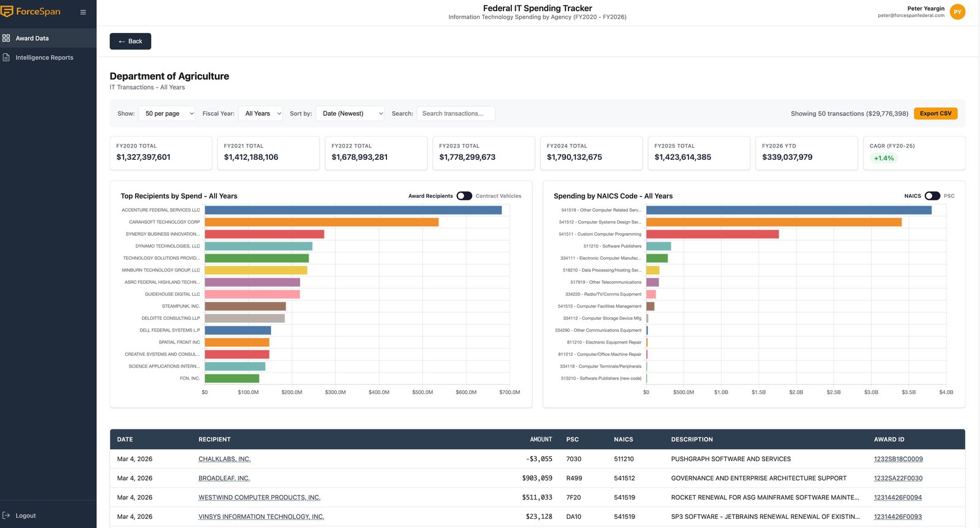The image size is (980, 528).
Task: Click the Department of Agriculture heading
Action: [x=170, y=76]
